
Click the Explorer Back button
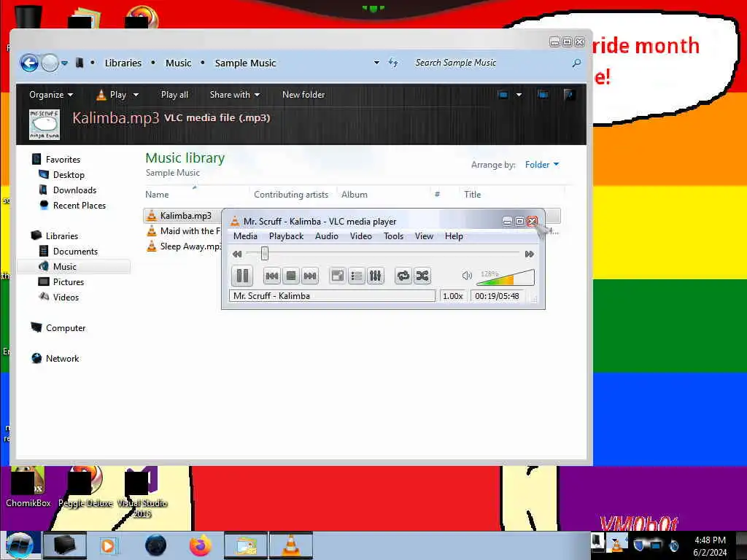29,63
